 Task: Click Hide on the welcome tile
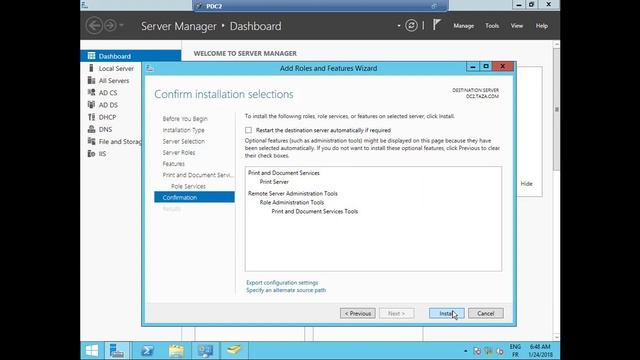[527, 184]
